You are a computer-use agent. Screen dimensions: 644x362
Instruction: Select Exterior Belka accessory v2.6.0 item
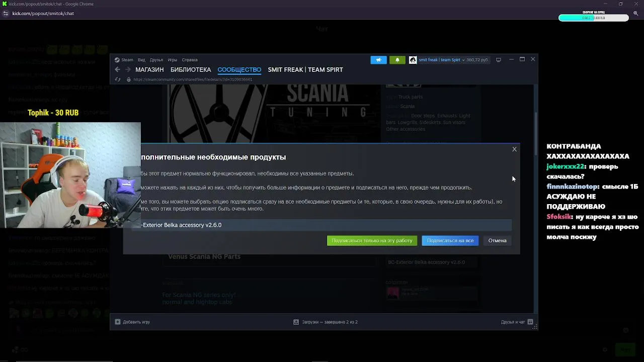(x=322, y=225)
